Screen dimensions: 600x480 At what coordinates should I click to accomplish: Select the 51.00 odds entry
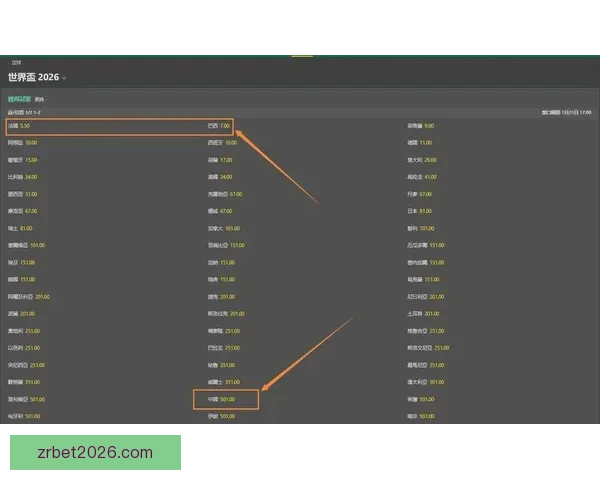point(23,194)
